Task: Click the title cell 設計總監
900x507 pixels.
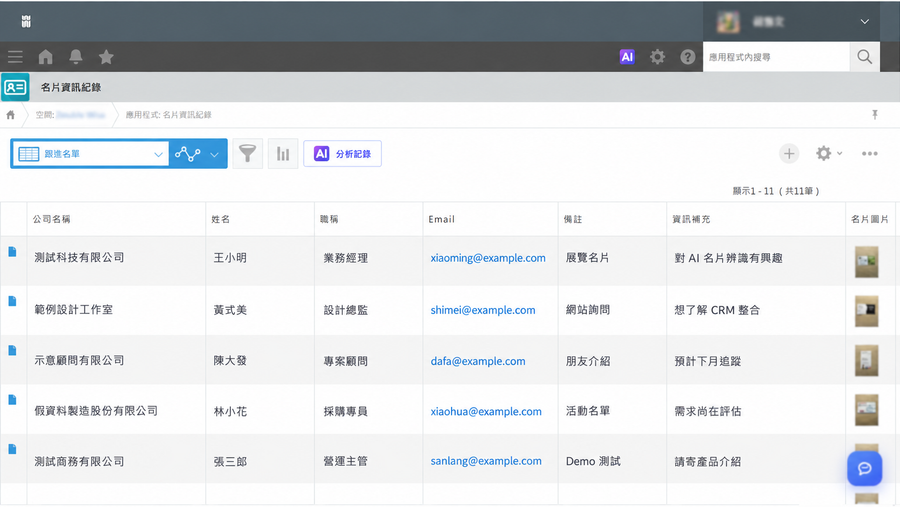Action: coord(346,310)
